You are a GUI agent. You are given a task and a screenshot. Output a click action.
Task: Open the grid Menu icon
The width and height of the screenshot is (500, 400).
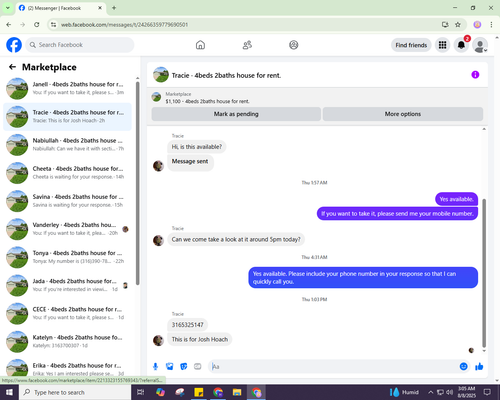pos(442,45)
